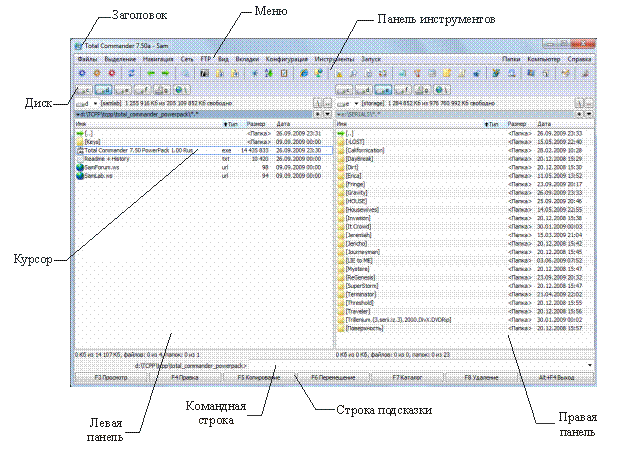Click the Alt+F4 Выход button
This screenshot has width=624, height=449.
point(556,377)
